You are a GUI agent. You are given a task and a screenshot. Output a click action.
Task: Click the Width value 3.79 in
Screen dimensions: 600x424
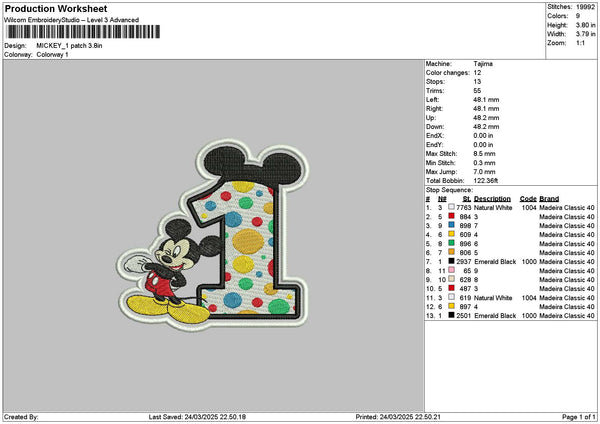point(585,34)
